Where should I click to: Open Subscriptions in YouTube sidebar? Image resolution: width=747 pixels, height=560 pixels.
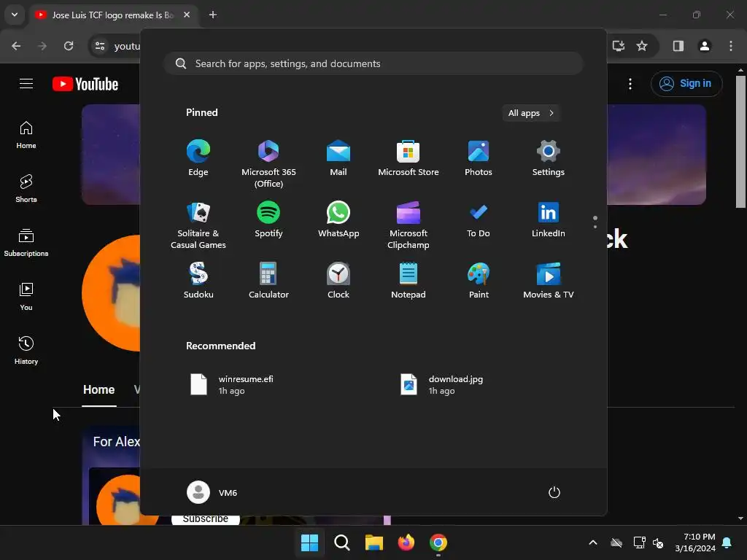click(x=26, y=243)
